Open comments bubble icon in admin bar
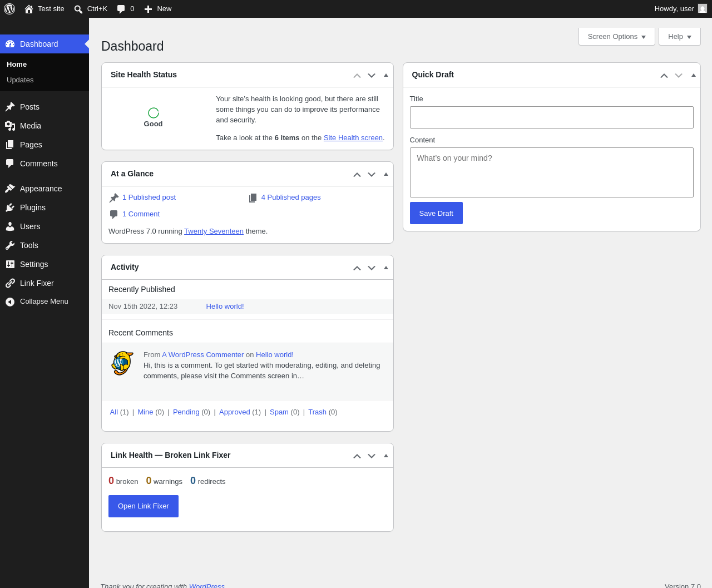The height and width of the screenshot is (588, 712). coord(121,9)
